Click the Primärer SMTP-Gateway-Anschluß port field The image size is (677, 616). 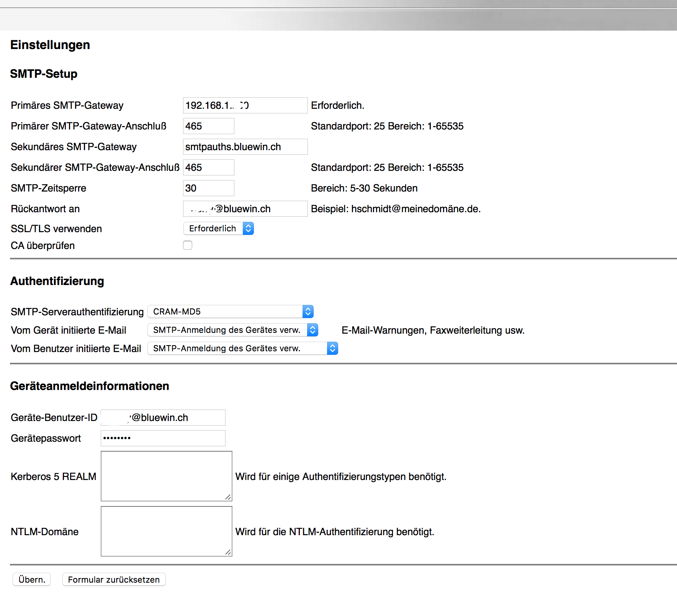tap(208, 126)
